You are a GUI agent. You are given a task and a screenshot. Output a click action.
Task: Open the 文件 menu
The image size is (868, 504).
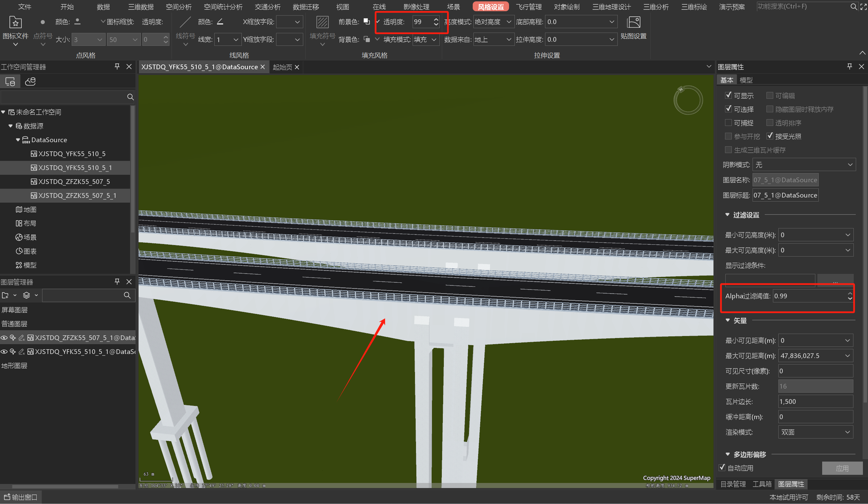pyautogui.click(x=24, y=6)
